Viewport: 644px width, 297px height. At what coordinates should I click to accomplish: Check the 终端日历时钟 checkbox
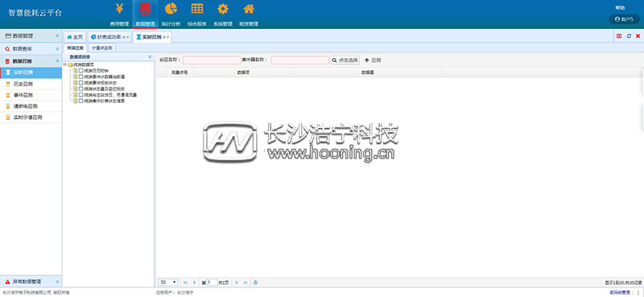click(x=81, y=71)
